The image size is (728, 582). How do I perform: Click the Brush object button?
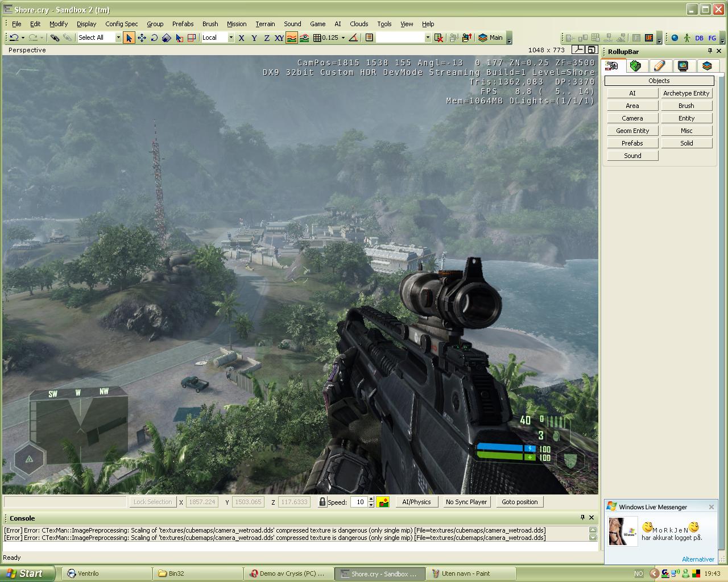(x=686, y=106)
